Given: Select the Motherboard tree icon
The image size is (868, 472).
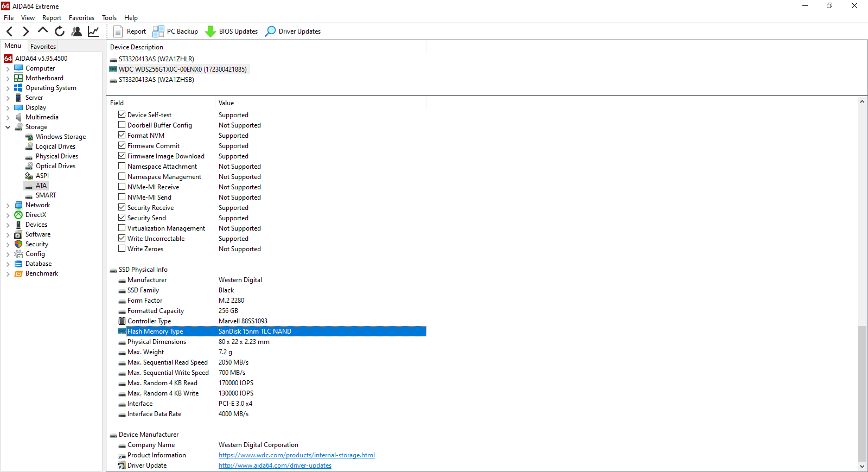Looking at the screenshot, I should tap(18, 78).
